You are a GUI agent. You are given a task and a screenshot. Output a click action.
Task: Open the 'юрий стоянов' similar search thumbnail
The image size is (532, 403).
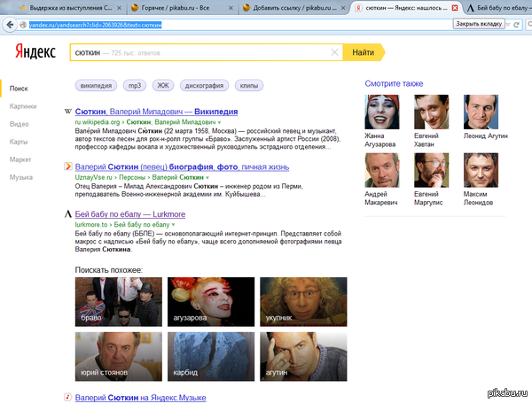coord(119,357)
